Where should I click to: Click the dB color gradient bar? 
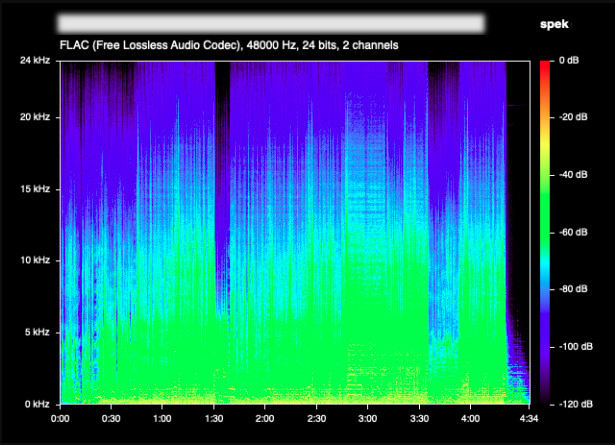point(545,232)
